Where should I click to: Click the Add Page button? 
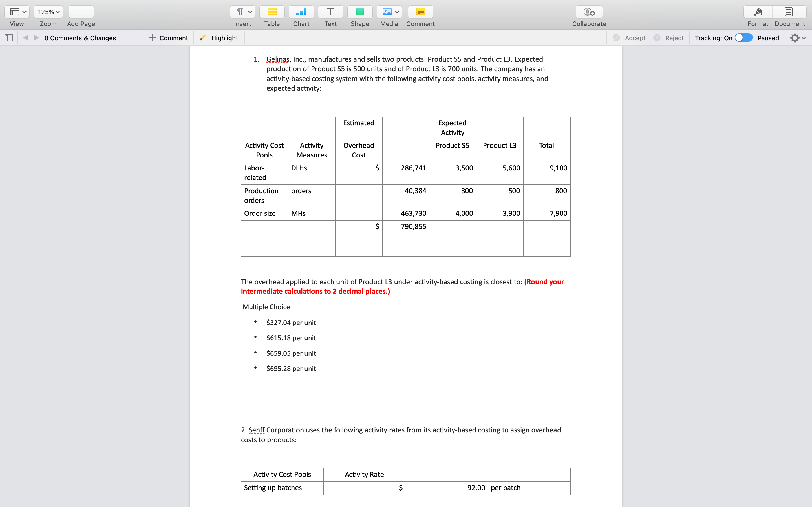tap(81, 12)
